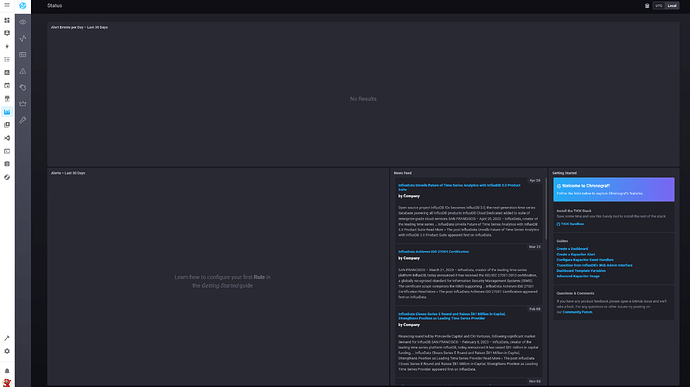Open the Alerting triangle icon
The width and height of the screenshot is (690, 387).
(x=23, y=71)
